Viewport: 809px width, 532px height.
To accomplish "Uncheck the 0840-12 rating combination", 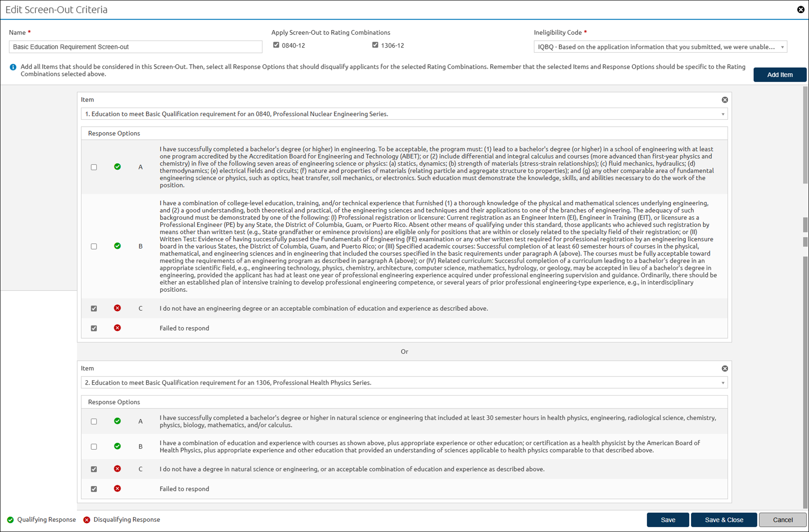I will [x=276, y=45].
